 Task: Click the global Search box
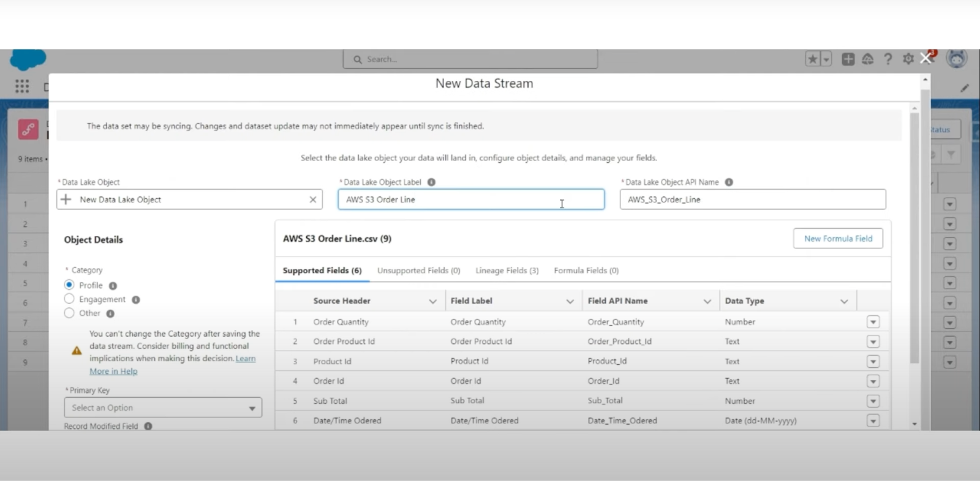click(470, 59)
